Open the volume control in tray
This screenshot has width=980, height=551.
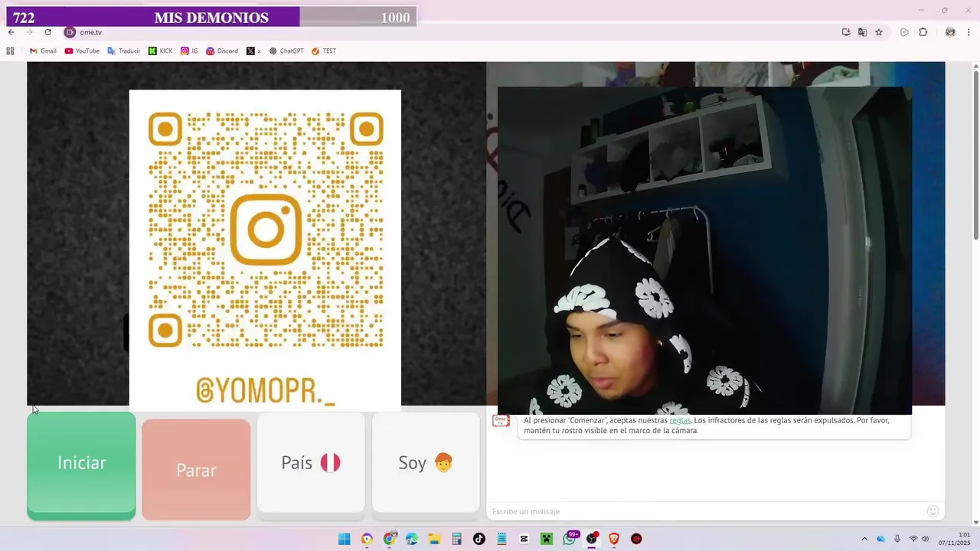[x=925, y=539]
